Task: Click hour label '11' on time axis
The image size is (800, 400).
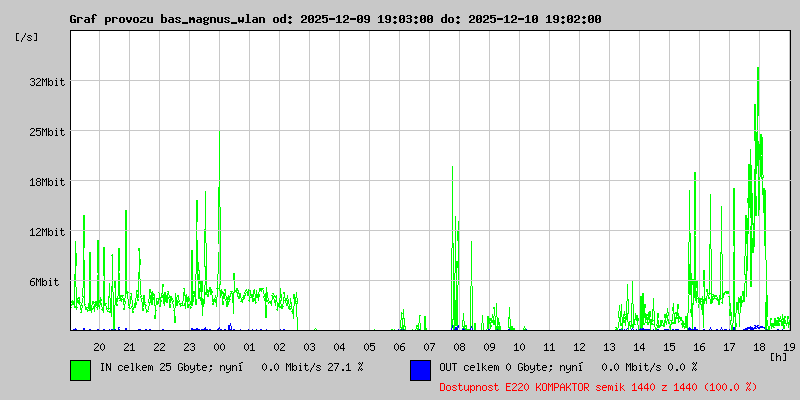Action: coord(549,347)
